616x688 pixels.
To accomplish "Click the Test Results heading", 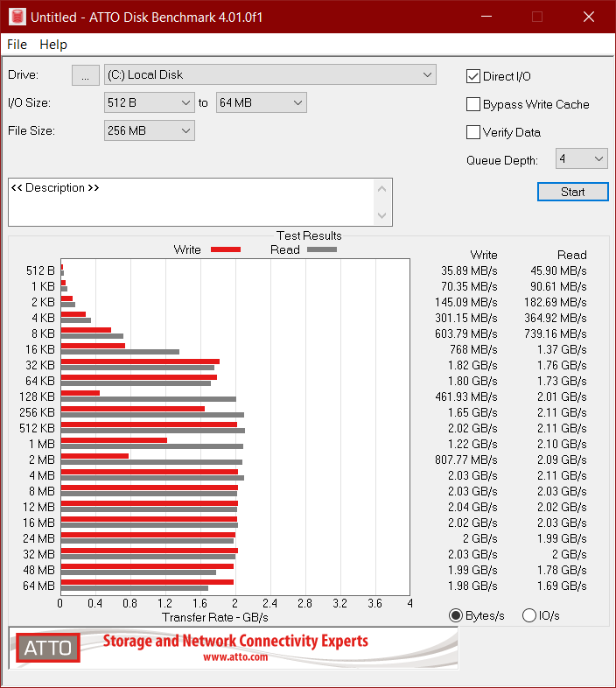I will point(309,235).
